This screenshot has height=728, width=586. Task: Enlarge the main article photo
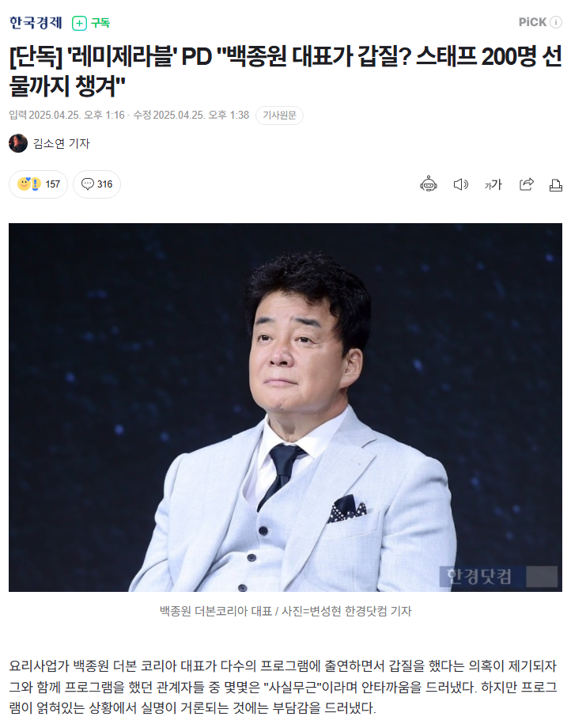(x=285, y=408)
